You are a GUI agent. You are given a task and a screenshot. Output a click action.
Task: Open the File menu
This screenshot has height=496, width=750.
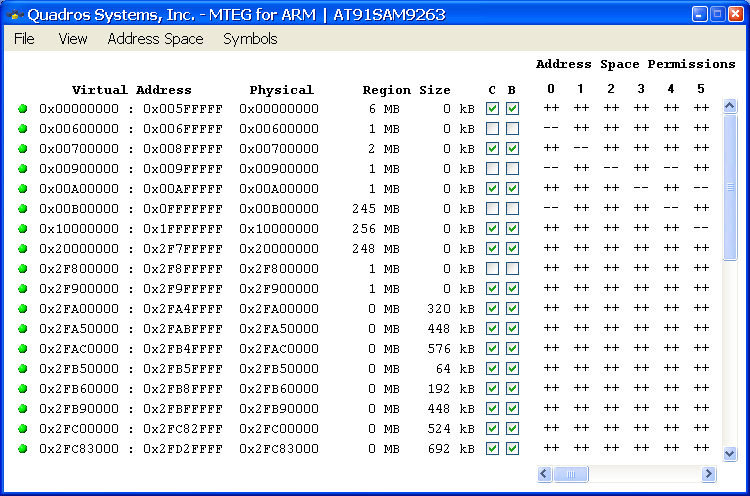click(x=24, y=39)
